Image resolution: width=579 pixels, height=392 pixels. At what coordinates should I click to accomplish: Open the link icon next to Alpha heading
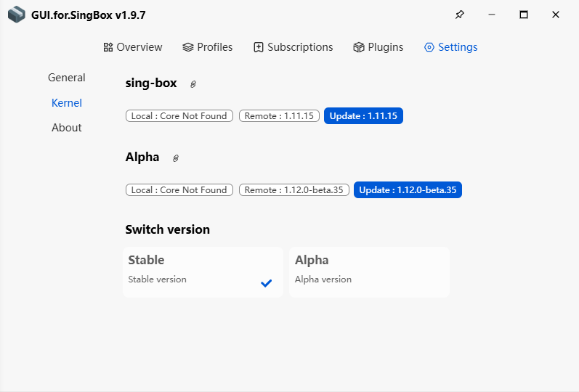point(176,158)
